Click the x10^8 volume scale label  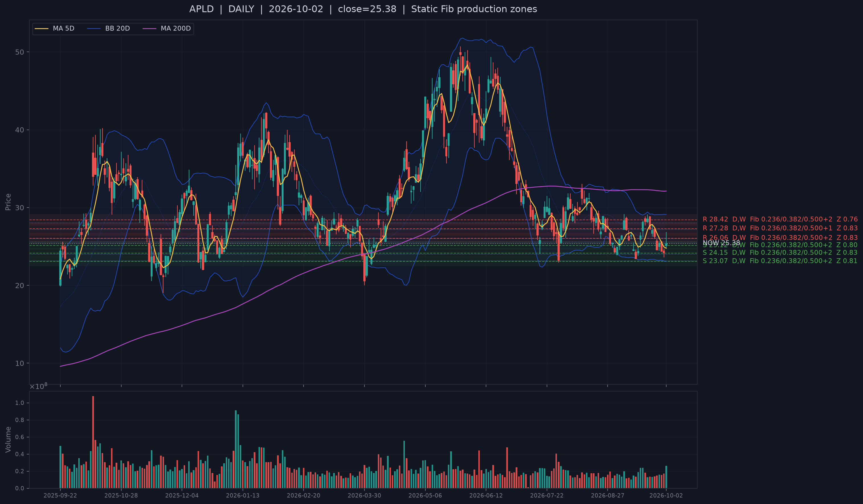38,386
